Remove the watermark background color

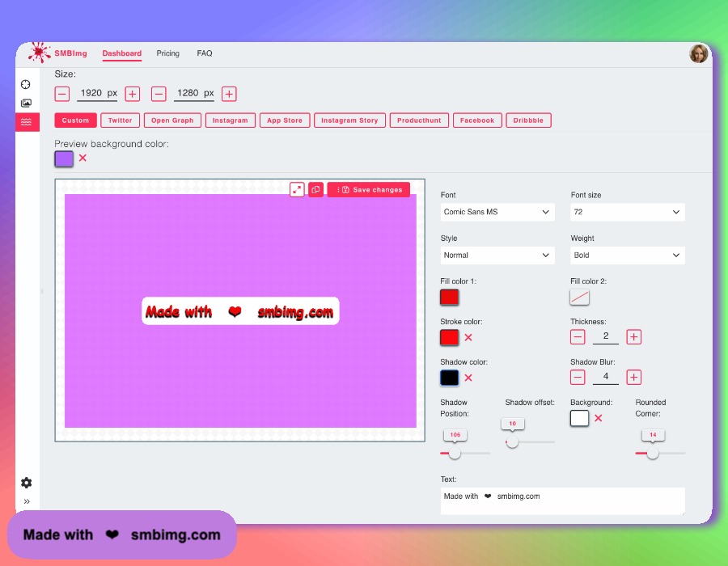coord(599,418)
